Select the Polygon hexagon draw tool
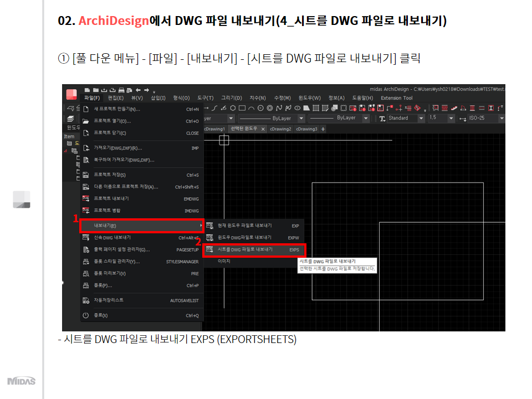Screen dimensions: 532x399 click(x=233, y=108)
